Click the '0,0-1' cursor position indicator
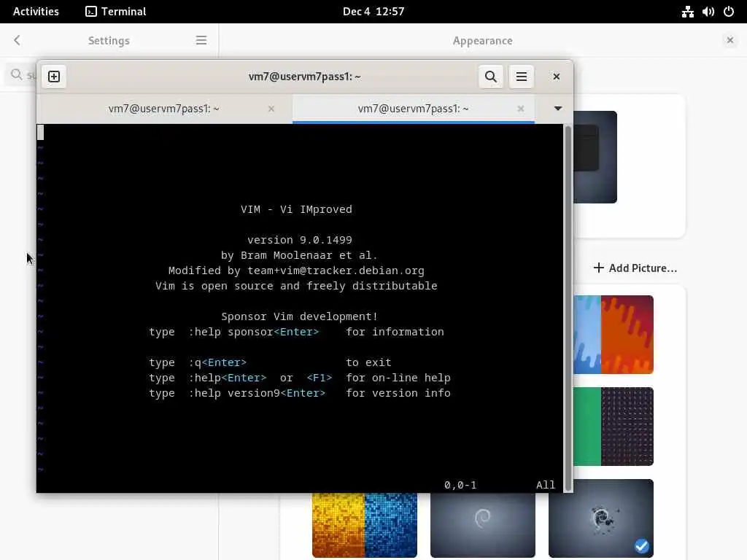Viewport: 747px width, 560px height. [x=460, y=485]
